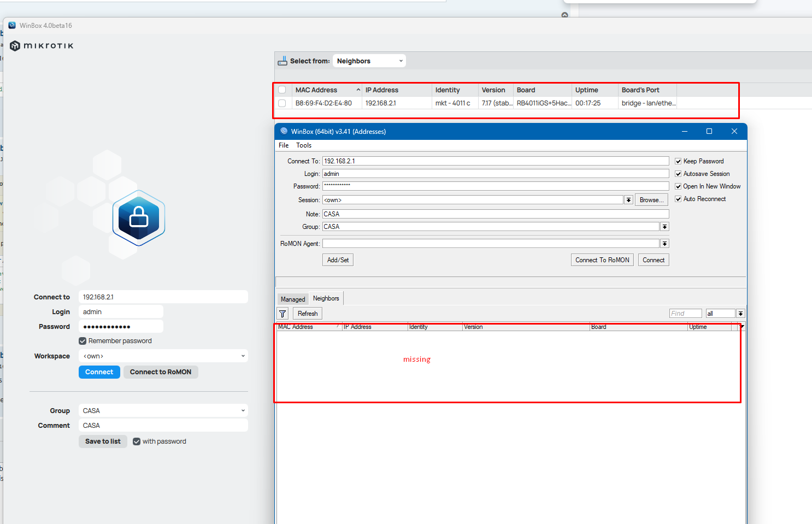This screenshot has height=524, width=812.
Task: Click the blue Connect button in WinBox 4
Action: 99,372
